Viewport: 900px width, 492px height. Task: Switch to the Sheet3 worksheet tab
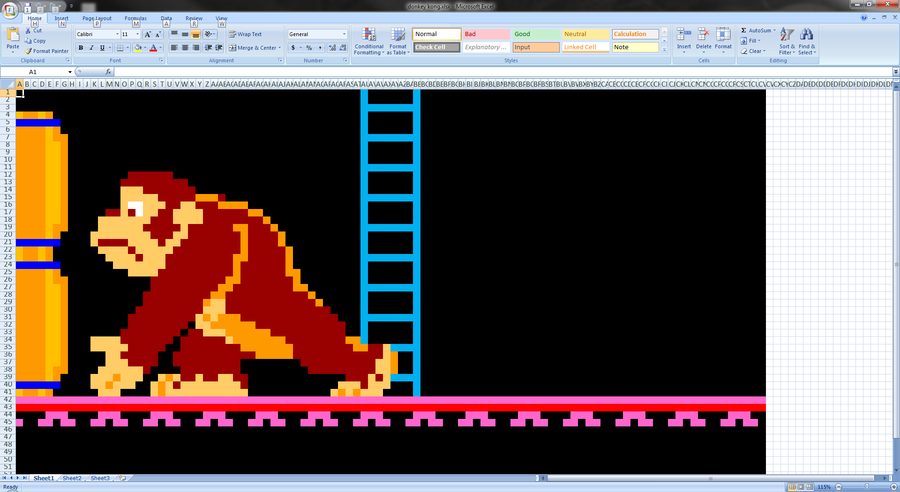tap(99, 478)
